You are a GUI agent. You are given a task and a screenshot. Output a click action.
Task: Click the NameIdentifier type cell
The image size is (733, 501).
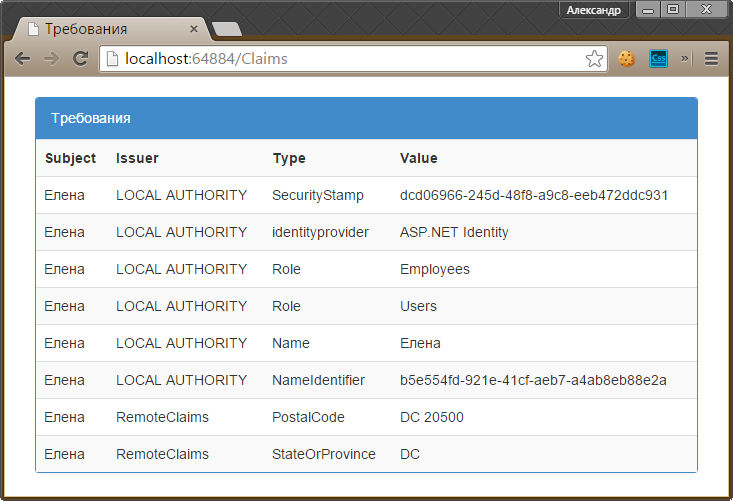click(318, 380)
